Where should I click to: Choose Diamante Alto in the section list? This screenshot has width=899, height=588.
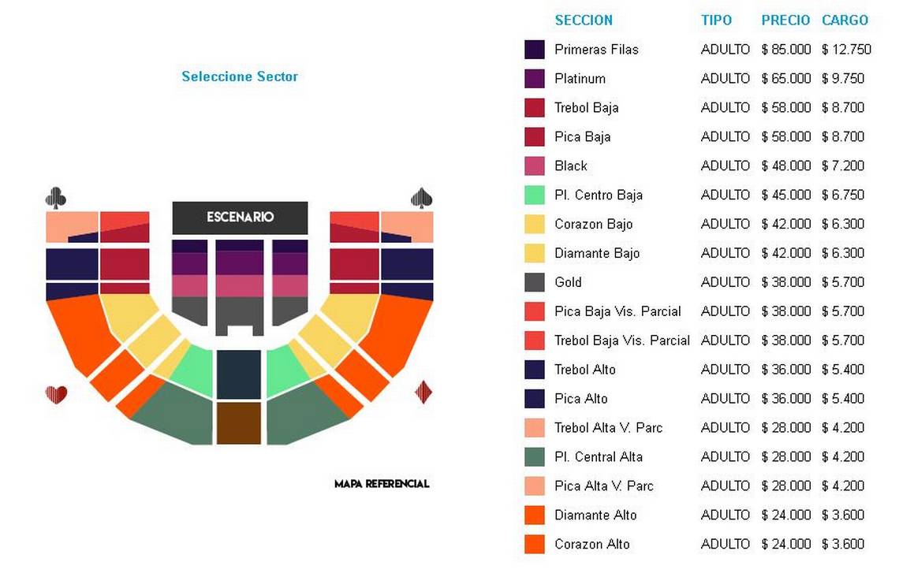point(595,515)
